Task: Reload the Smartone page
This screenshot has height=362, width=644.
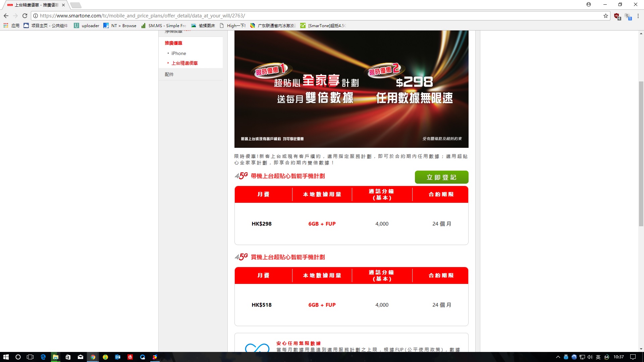Action: click(25, 16)
